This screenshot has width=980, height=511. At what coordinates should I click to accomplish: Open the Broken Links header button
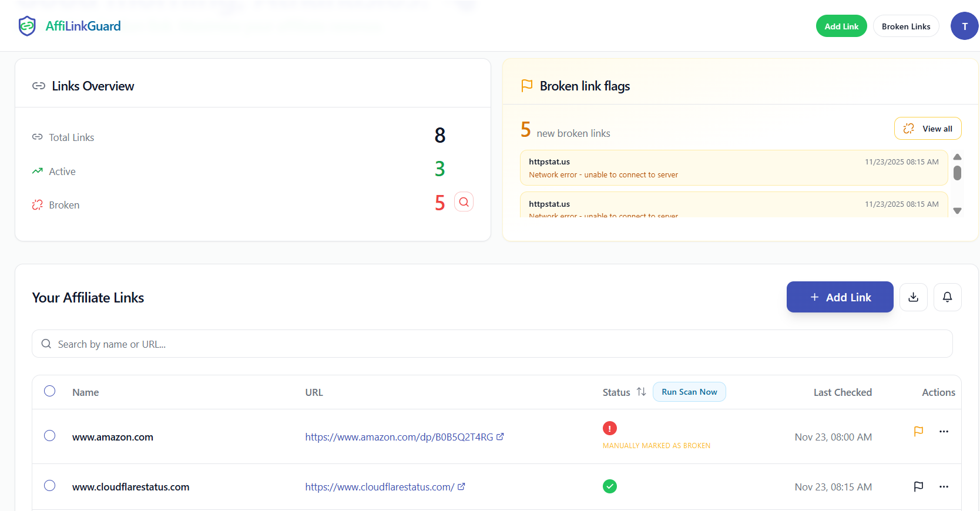click(906, 26)
